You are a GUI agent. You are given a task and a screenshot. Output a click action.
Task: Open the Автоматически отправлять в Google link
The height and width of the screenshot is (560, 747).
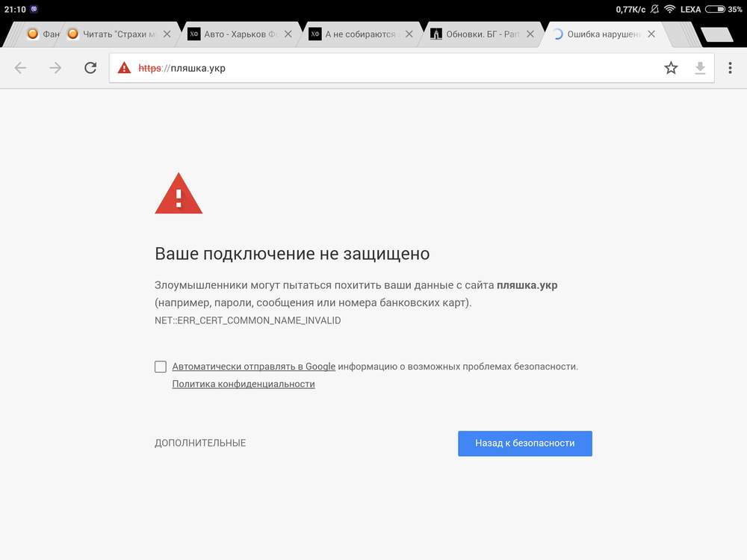click(253, 367)
